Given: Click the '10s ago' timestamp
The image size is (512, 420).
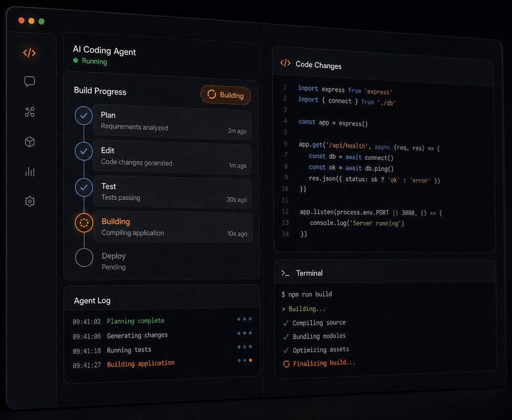Looking at the screenshot, I should click(238, 234).
